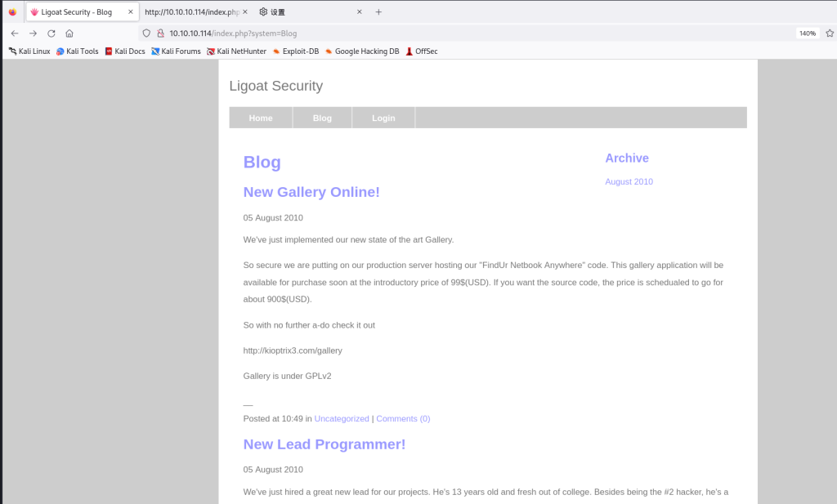Open Firefox icon at tab bar start

[x=12, y=11]
